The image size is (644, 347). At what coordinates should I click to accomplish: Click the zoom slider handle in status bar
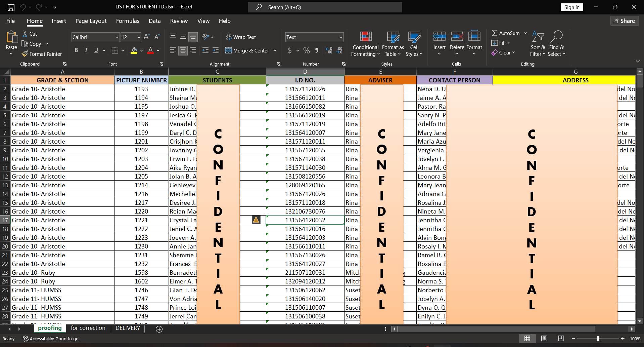pos(598,339)
